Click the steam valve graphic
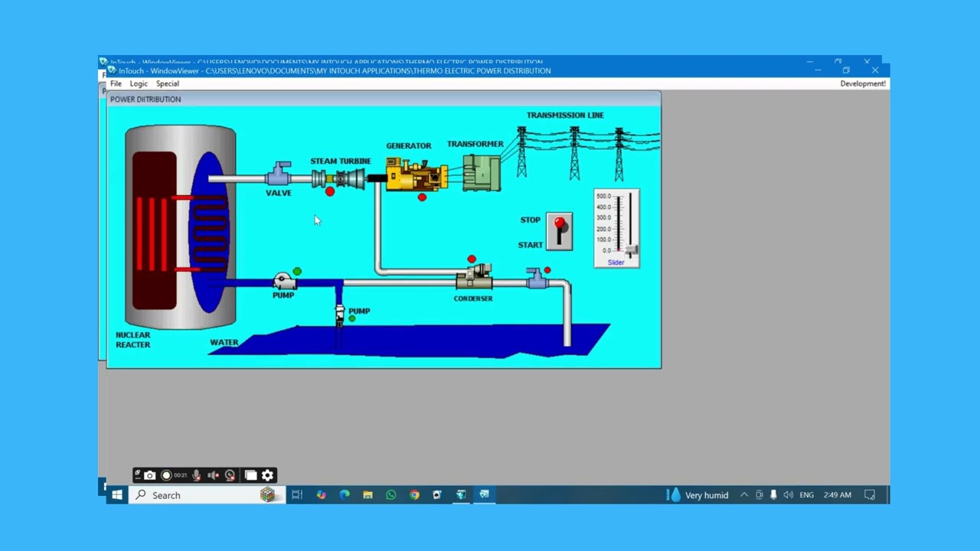 (x=279, y=174)
